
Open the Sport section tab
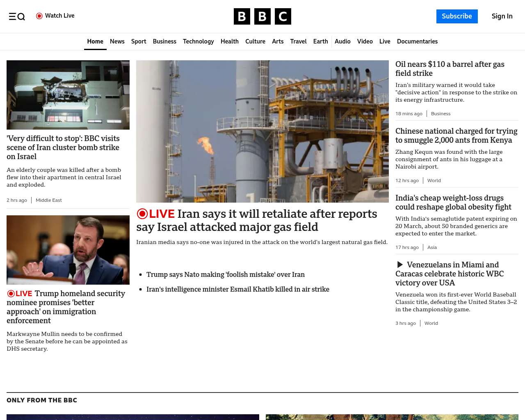pos(139,41)
